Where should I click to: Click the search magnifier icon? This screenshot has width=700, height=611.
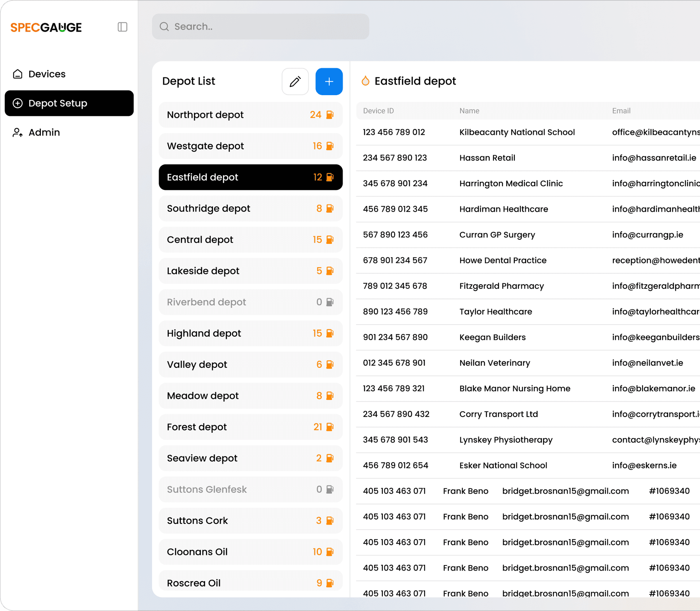pyautogui.click(x=164, y=27)
